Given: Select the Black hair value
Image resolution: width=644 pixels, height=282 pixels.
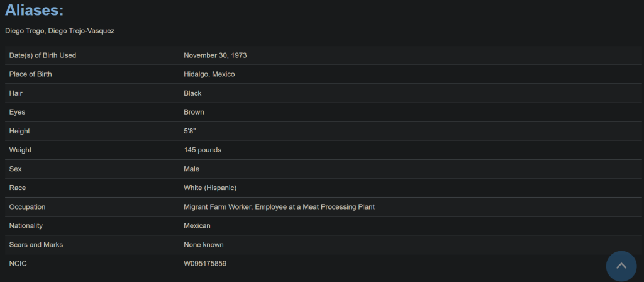Looking at the screenshot, I should click(x=192, y=93).
